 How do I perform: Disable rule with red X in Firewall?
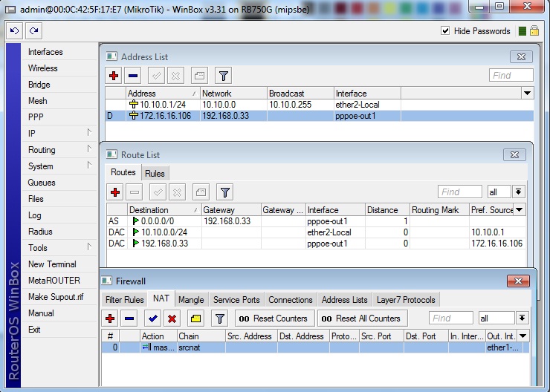tap(172, 318)
